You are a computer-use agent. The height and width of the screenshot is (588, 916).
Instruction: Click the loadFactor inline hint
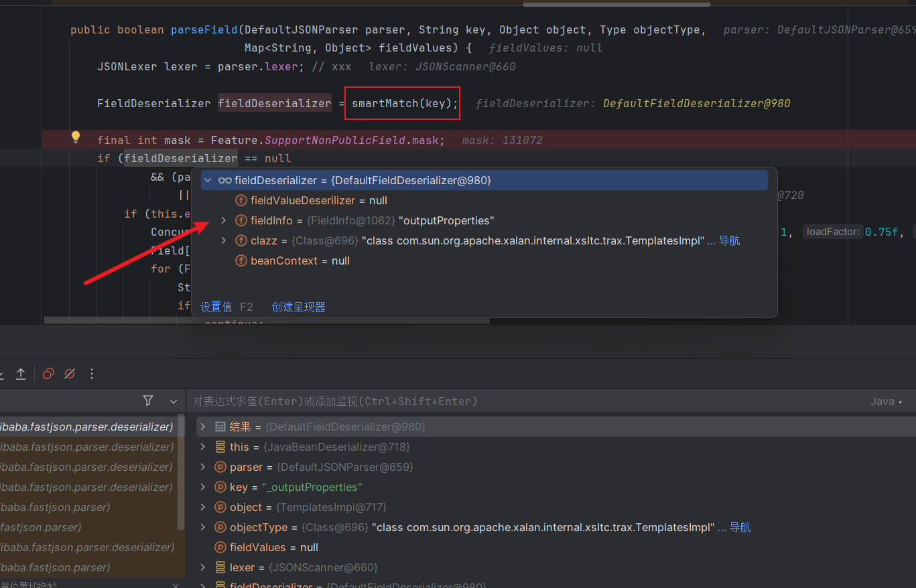pos(834,231)
